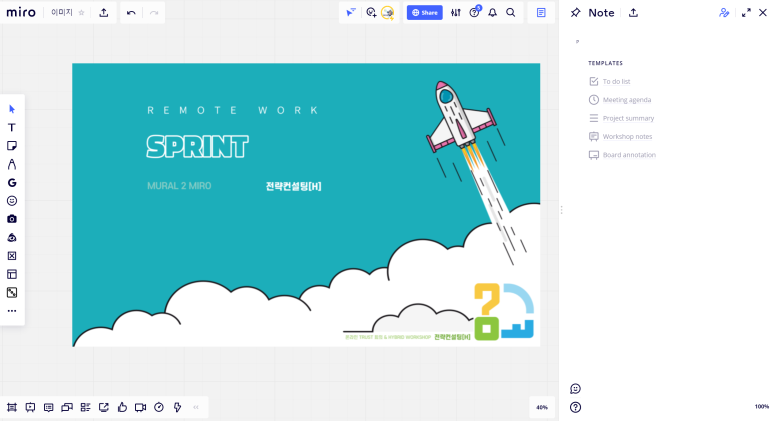773x421 pixels.
Task: Click the 40% zoom level indicator
Action: click(542, 407)
